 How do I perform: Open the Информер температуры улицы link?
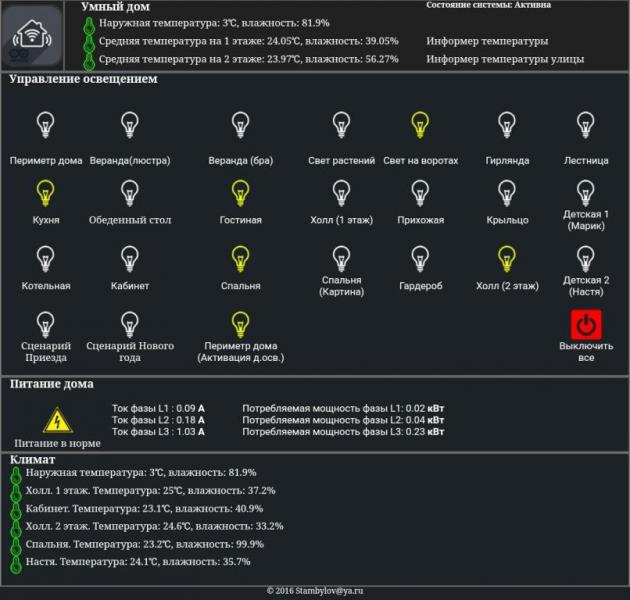pos(505,59)
